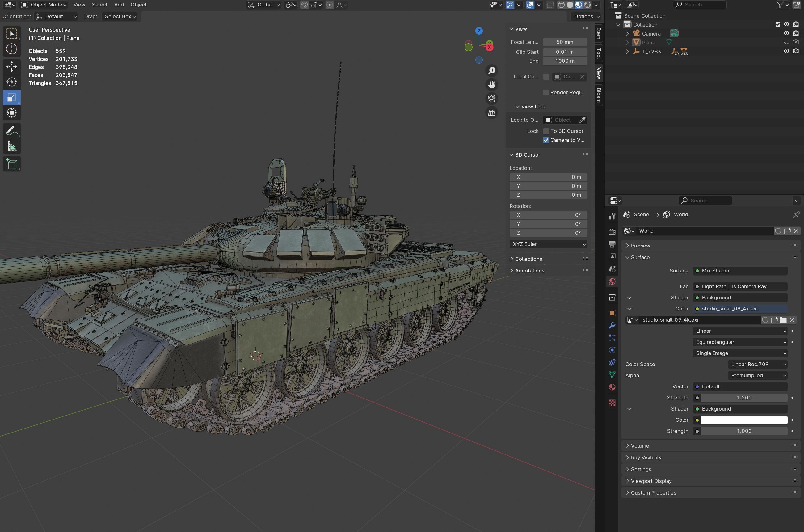Open the Tool properties tab icon

612,216
